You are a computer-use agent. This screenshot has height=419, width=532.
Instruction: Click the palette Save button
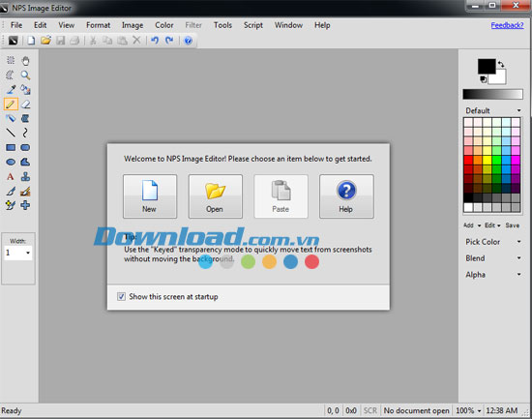coord(513,225)
